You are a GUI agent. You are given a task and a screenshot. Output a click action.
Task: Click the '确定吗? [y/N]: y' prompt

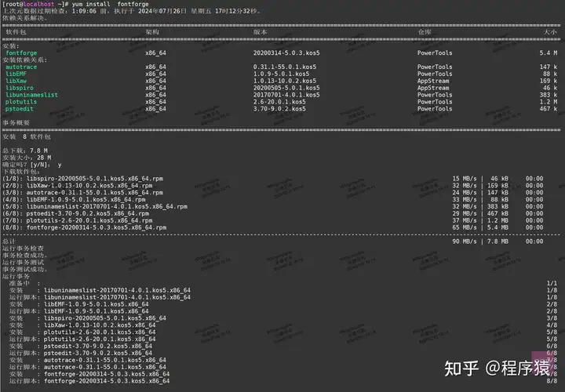[x=32, y=165]
